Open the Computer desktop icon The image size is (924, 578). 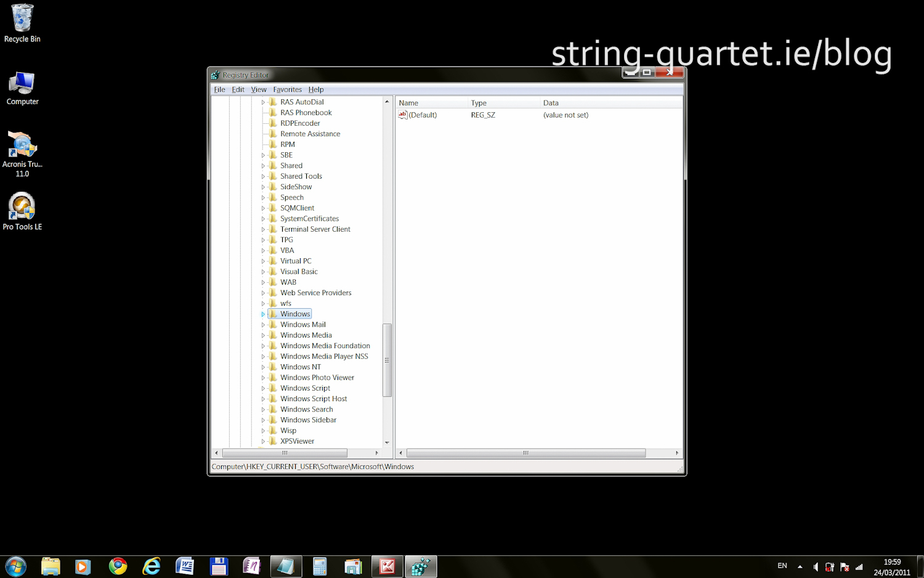[22, 88]
